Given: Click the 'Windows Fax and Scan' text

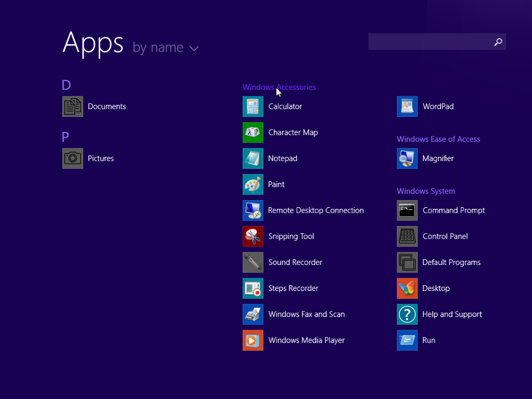Looking at the screenshot, I should 306,314.
